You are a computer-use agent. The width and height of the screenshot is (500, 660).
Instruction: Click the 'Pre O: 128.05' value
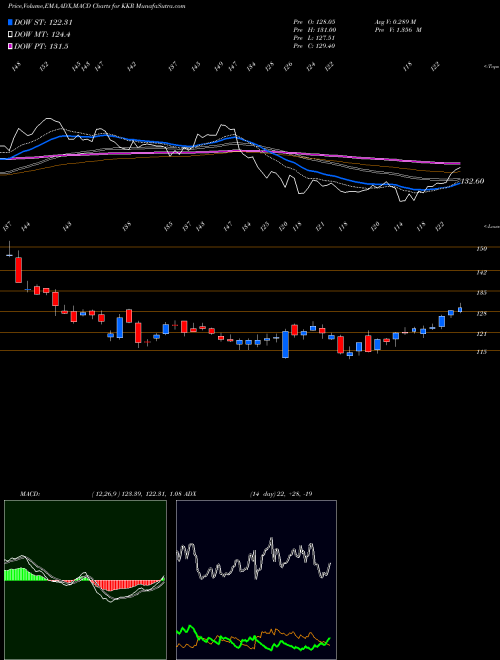(x=314, y=22)
